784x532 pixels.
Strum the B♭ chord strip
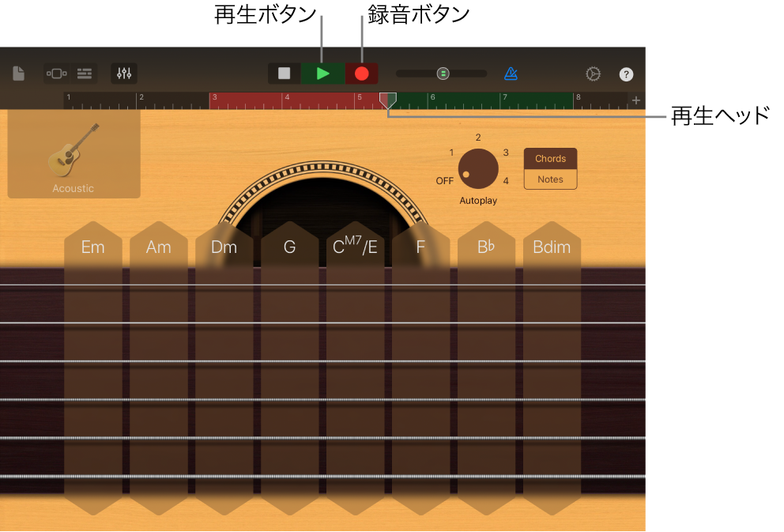(486, 368)
